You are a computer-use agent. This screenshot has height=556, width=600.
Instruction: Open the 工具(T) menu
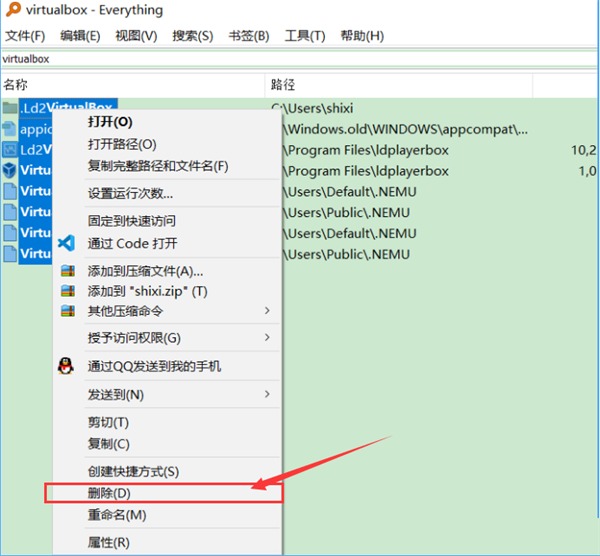point(305,36)
